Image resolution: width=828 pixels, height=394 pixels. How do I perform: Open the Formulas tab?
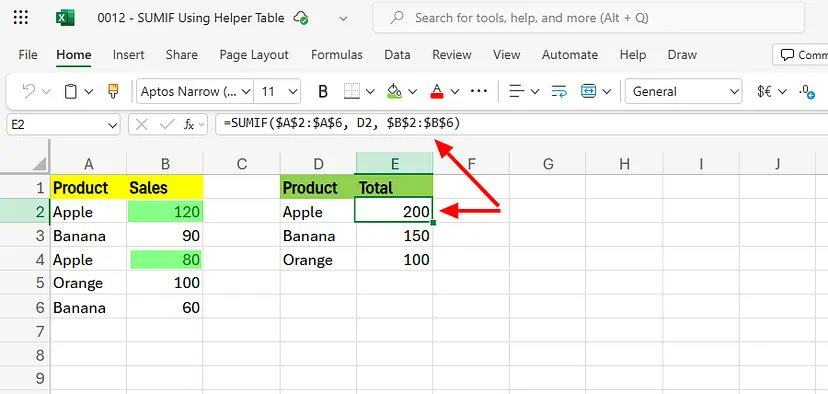pyautogui.click(x=336, y=55)
